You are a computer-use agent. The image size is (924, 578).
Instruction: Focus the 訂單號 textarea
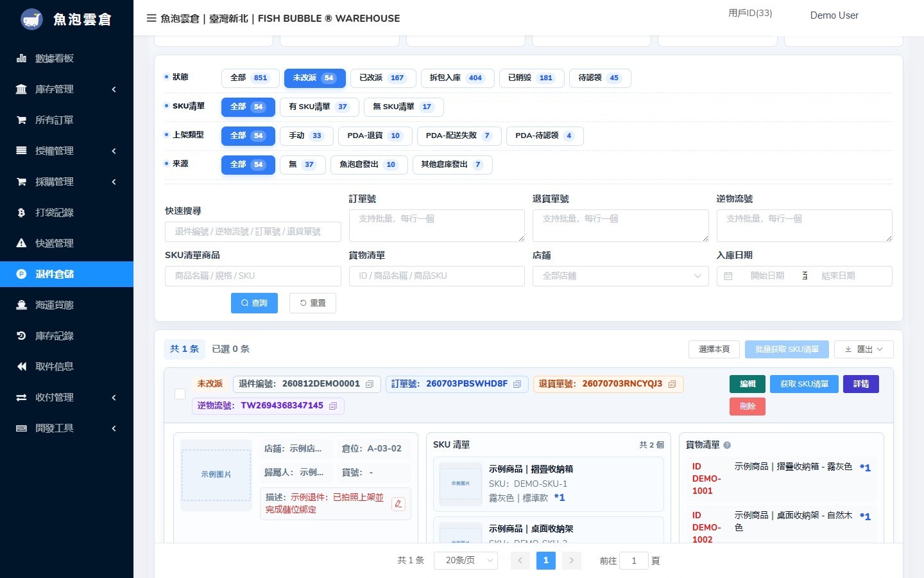[437, 225]
